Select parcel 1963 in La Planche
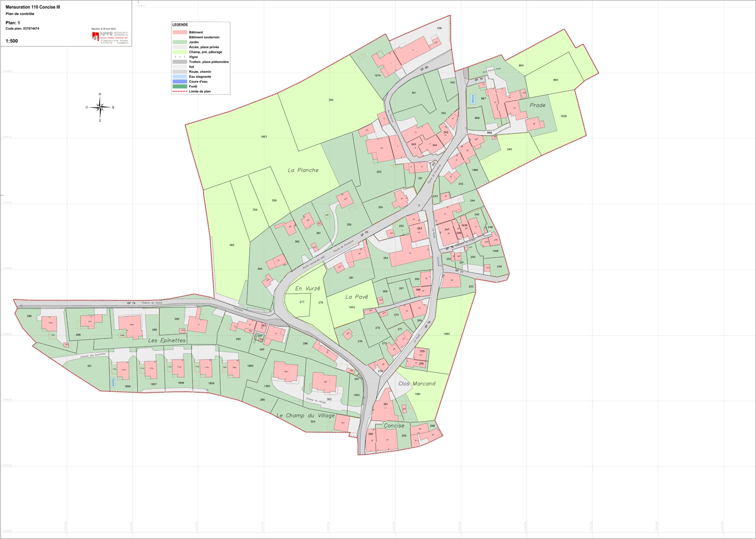 pyautogui.click(x=264, y=136)
